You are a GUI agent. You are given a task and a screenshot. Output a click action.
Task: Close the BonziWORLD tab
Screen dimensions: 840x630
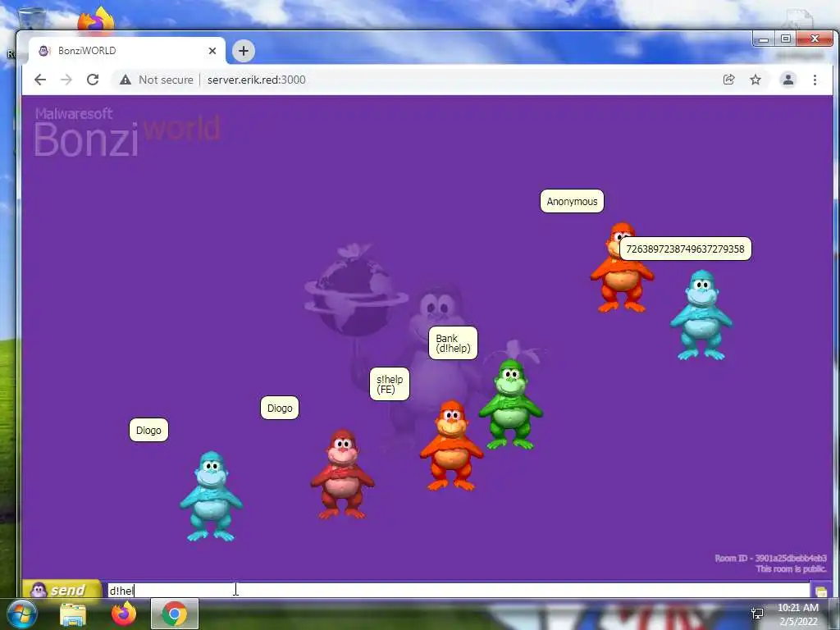212,51
